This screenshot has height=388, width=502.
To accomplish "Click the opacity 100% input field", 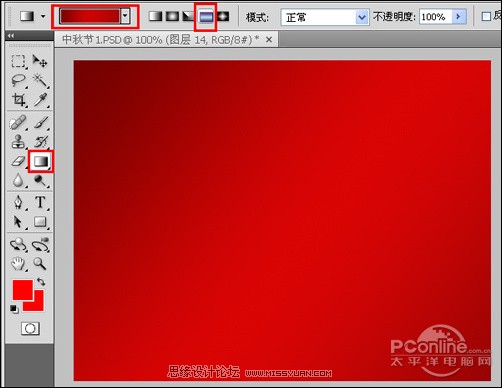I will (436, 17).
